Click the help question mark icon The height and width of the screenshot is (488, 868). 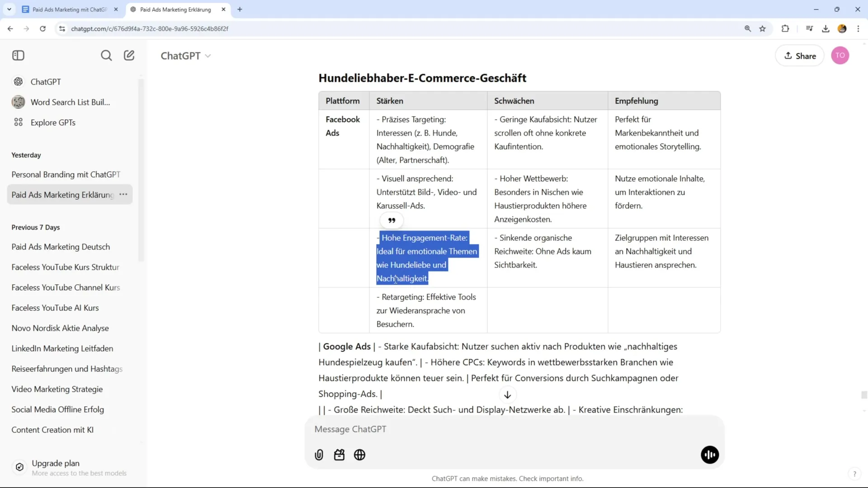[854, 474]
